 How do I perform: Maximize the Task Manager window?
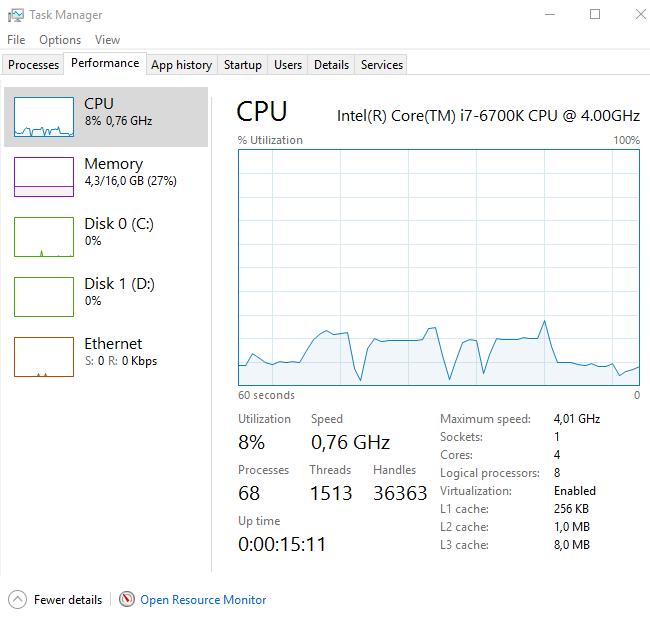point(595,15)
